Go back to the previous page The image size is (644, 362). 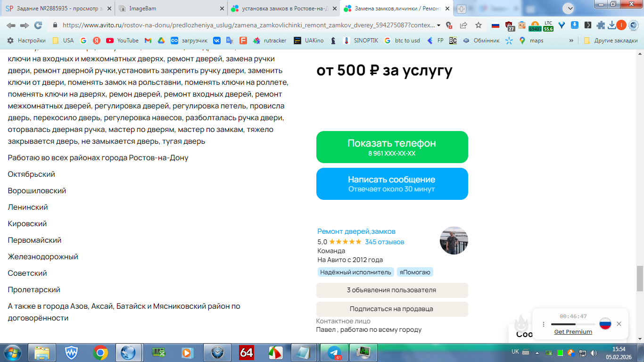click(10, 25)
